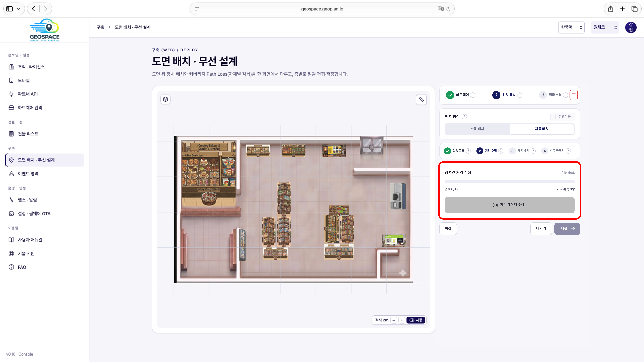Increase grid size with plus button
This screenshot has height=362, width=644.
[402, 320]
